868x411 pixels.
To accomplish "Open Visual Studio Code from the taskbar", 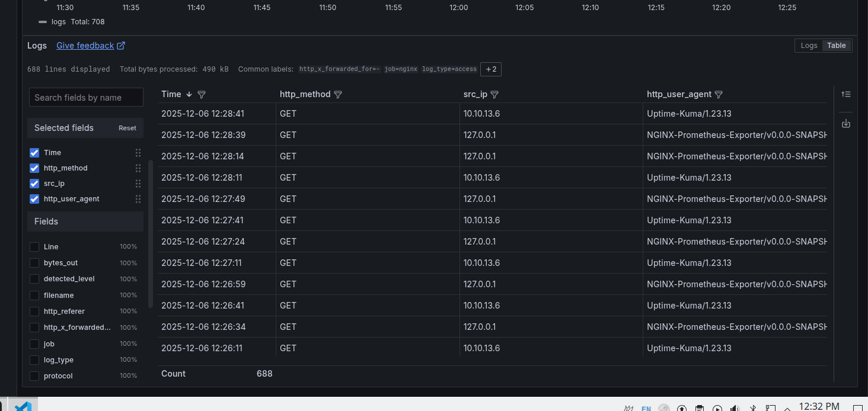I will pyautogui.click(x=23, y=406).
